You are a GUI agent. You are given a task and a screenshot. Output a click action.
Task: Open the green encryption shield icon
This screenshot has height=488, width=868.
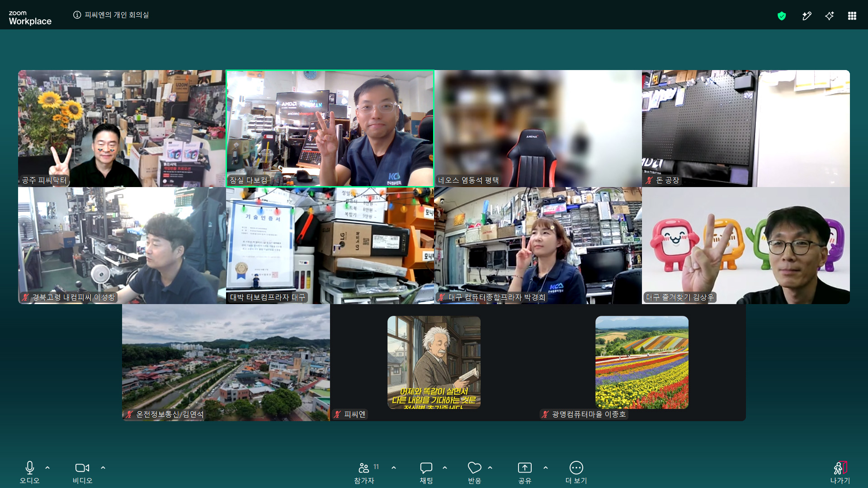(782, 16)
